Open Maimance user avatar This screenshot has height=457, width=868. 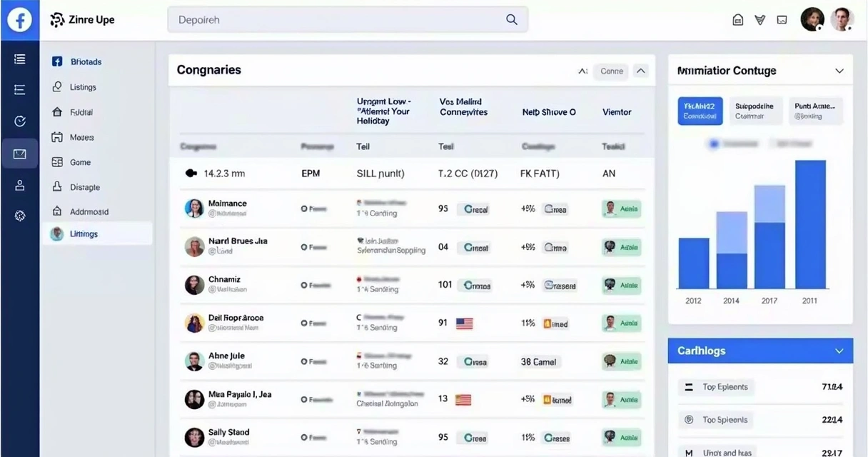click(x=194, y=209)
